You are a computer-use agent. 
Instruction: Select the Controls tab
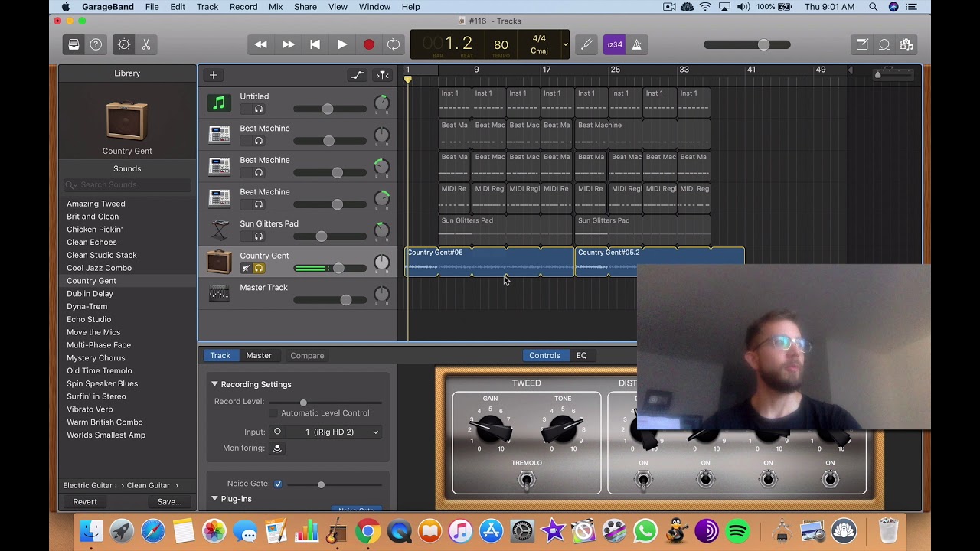pyautogui.click(x=545, y=355)
